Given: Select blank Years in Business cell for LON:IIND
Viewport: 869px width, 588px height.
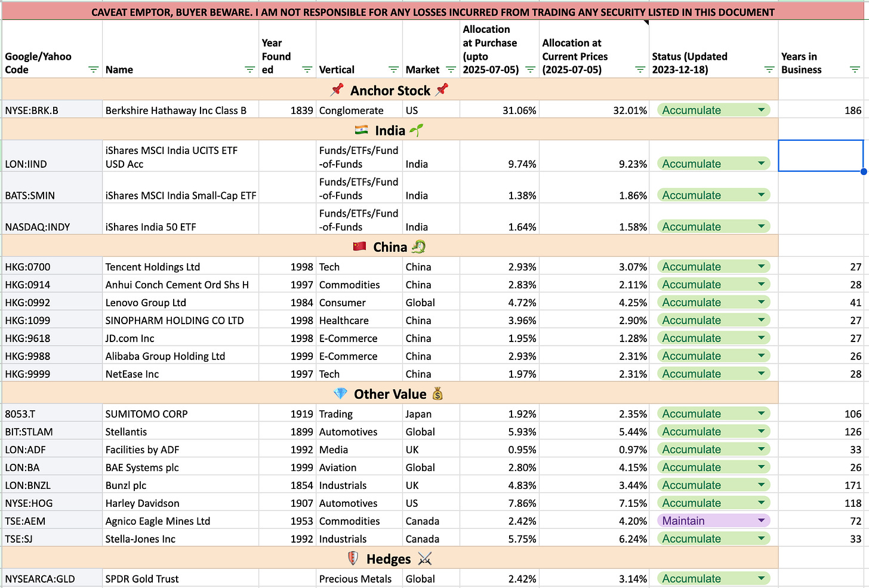Looking at the screenshot, I should 821,156.
